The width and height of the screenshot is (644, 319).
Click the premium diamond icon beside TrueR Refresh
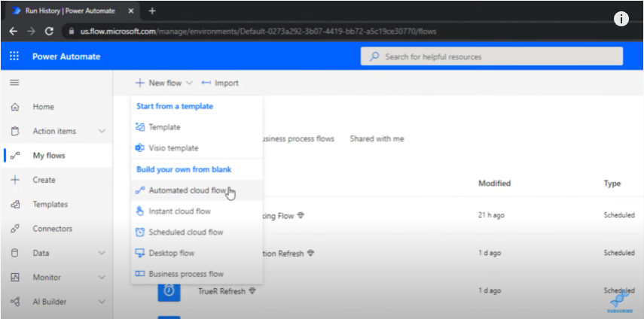click(252, 291)
